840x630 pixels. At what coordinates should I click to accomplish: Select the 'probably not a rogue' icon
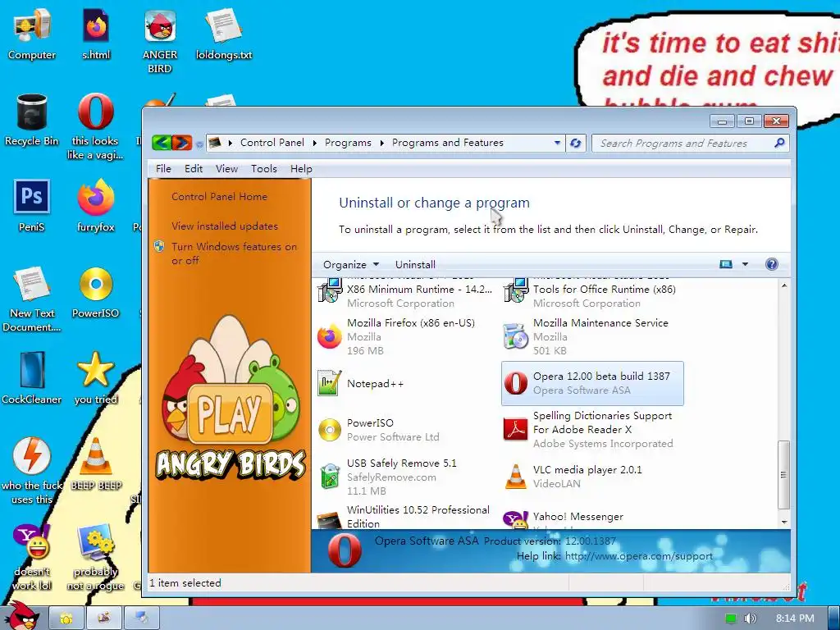tap(95, 557)
